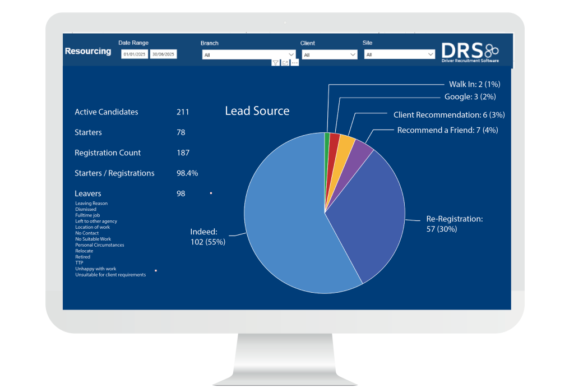Click the Date Range label
Viewport: 574px width, 392px height.
click(x=133, y=43)
